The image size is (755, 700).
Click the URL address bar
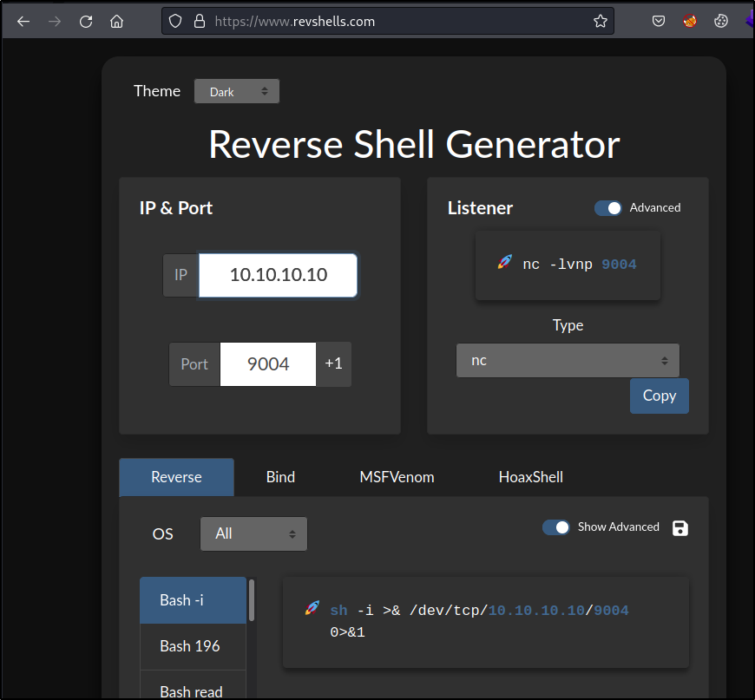(x=388, y=21)
